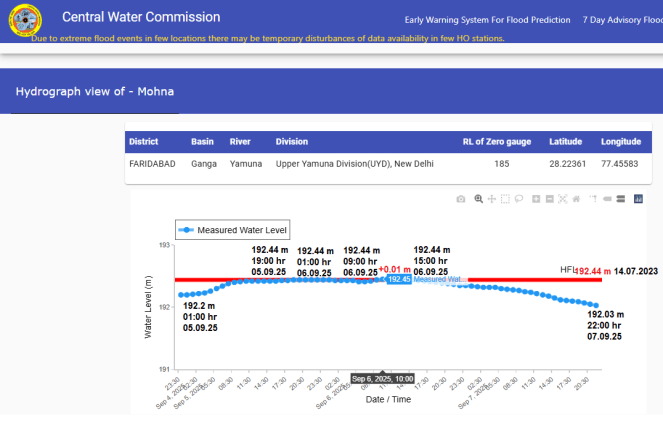Screen dimensions: 663x427
Task: Enable compare data on hover
Action: [x=620, y=199]
